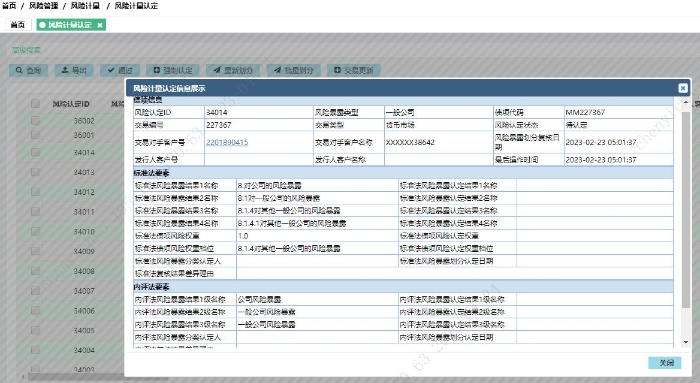Click the 交易更新 toolbar button
Screen dimensions: 700x383
point(354,71)
